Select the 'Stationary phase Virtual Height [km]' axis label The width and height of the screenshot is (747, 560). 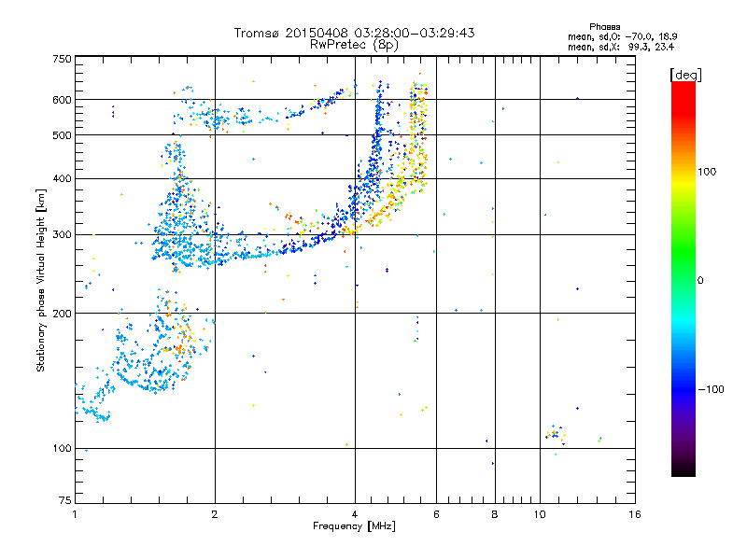coord(41,280)
